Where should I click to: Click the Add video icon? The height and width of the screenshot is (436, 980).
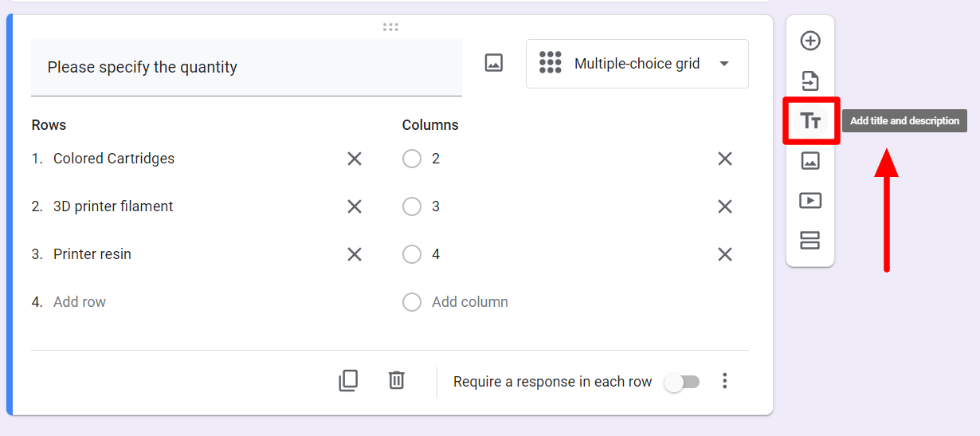[810, 201]
